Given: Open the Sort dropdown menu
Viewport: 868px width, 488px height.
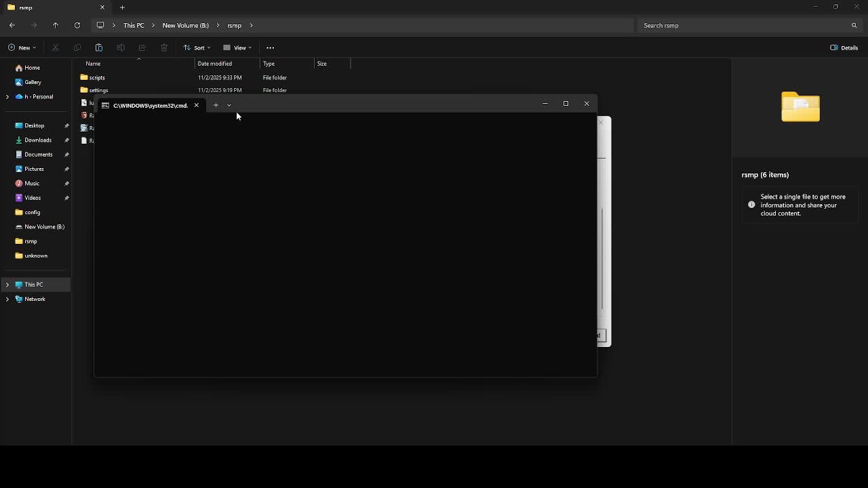Looking at the screenshot, I should 197,47.
